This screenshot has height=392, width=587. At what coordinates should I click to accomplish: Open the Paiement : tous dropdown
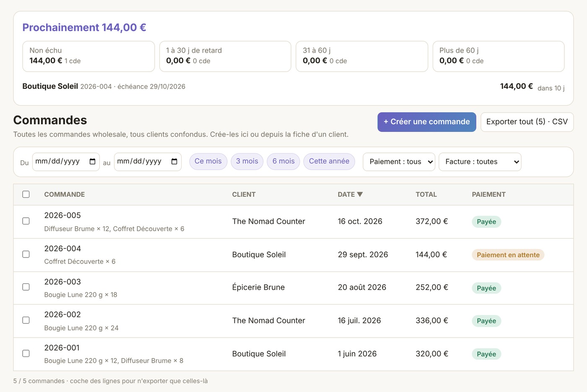399,162
